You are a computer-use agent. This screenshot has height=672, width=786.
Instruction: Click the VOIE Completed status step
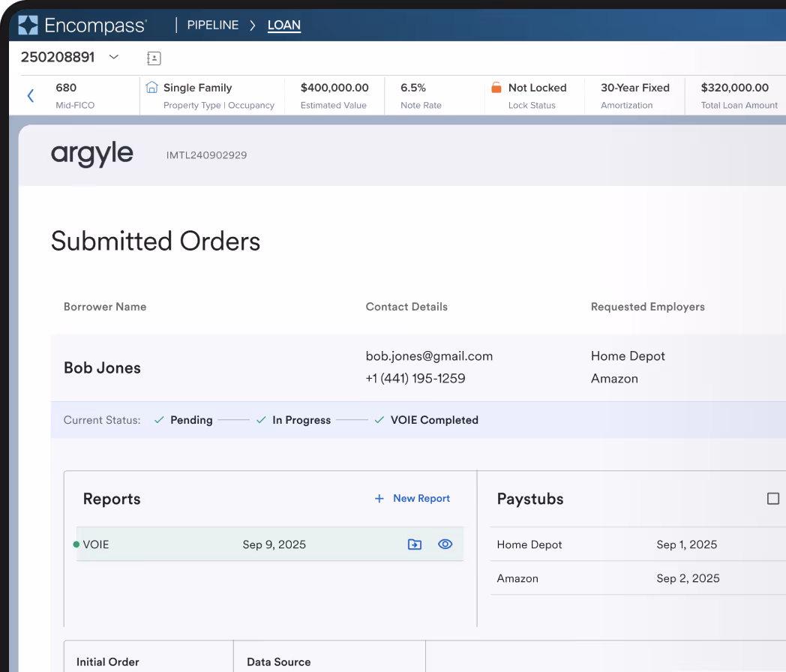(x=433, y=420)
